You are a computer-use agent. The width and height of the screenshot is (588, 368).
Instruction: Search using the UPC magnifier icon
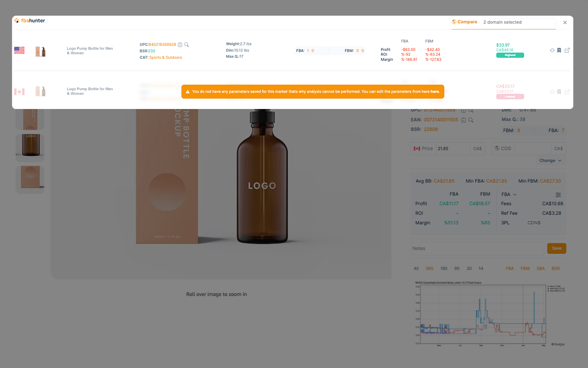coord(187,45)
